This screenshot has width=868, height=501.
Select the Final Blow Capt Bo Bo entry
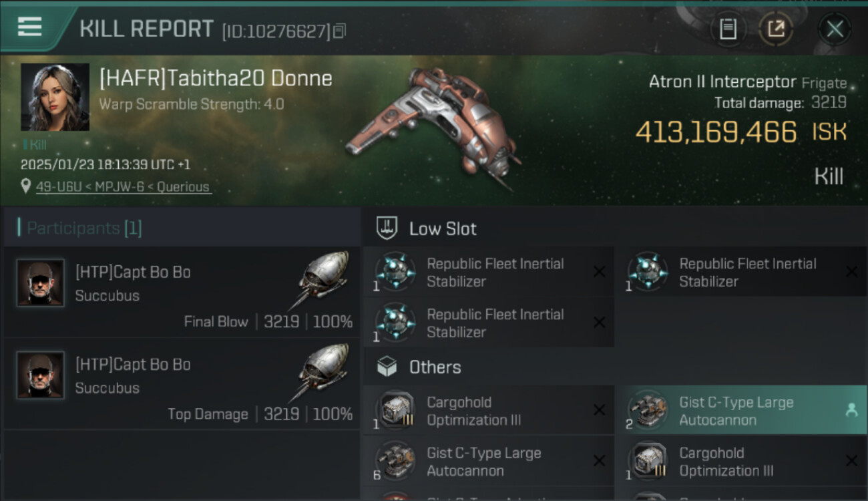182,293
